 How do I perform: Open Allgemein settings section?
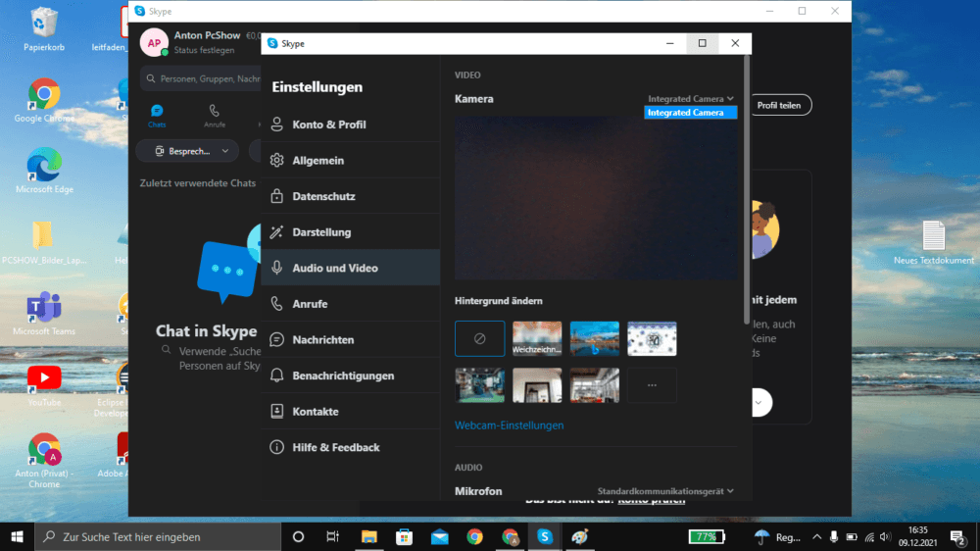351,160
